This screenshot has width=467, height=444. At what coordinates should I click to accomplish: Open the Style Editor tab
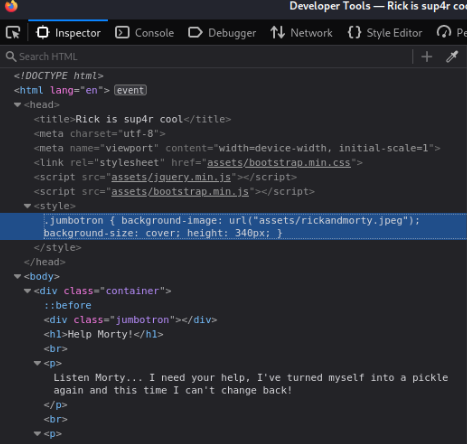point(385,33)
